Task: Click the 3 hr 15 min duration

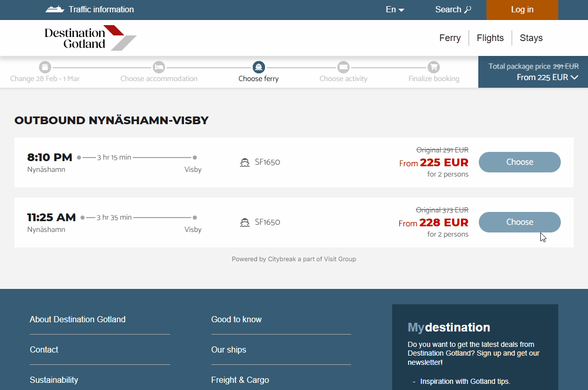Action: pos(114,157)
